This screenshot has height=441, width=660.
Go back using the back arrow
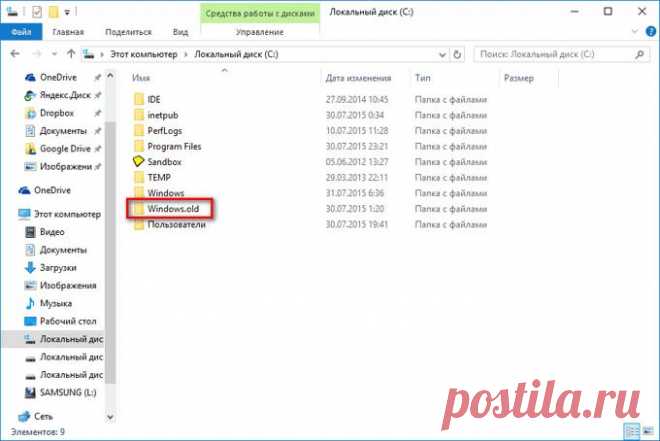pos(15,54)
